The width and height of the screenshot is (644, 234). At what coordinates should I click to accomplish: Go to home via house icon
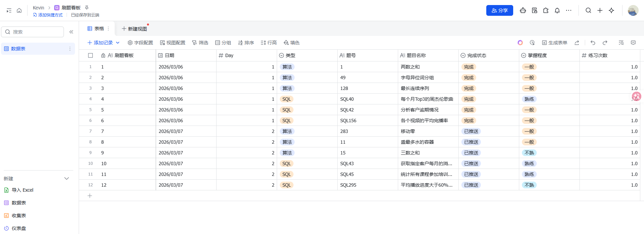(19, 10)
